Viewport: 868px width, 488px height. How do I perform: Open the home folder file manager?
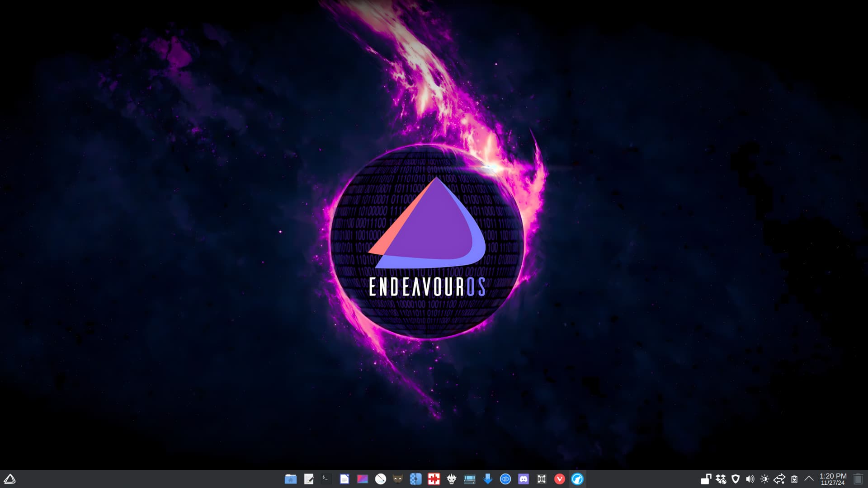point(291,479)
